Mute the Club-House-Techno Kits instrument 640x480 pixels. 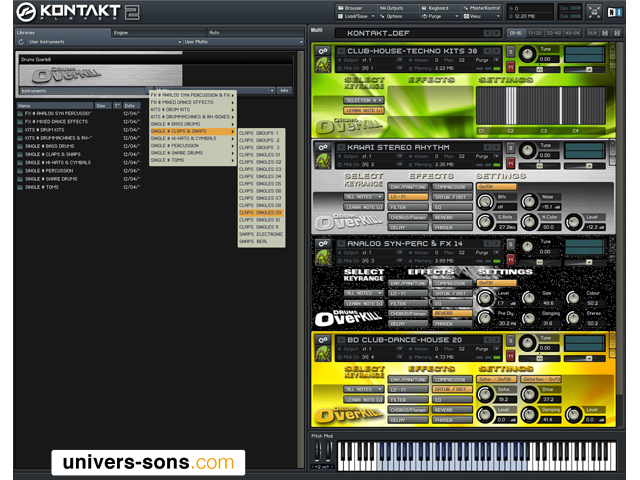pos(510,67)
